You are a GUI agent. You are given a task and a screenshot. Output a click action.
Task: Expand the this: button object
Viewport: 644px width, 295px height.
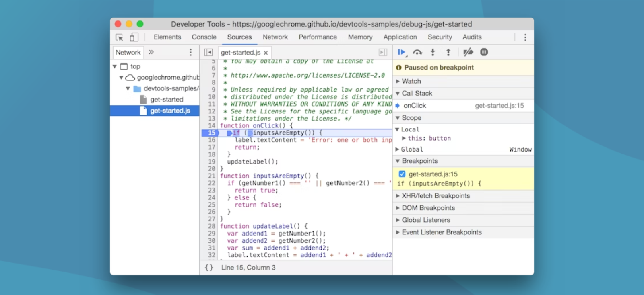(404, 138)
